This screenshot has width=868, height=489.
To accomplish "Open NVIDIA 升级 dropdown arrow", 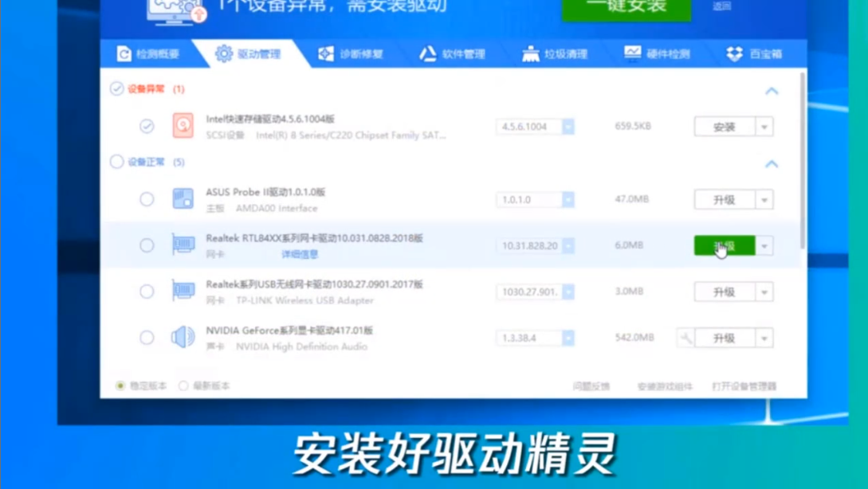I will 764,338.
